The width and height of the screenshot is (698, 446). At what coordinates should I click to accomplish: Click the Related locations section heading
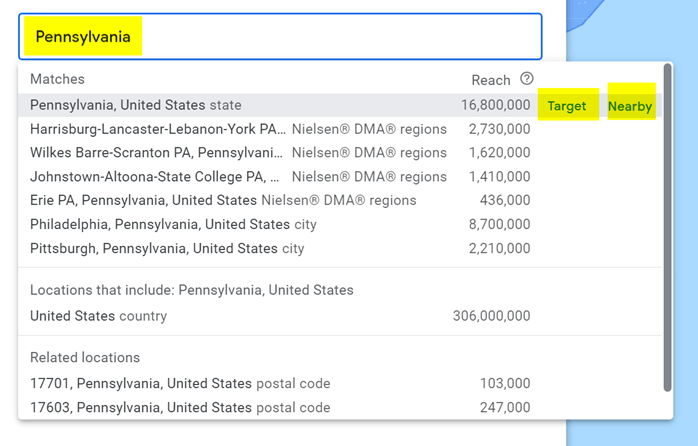point(85,358)
